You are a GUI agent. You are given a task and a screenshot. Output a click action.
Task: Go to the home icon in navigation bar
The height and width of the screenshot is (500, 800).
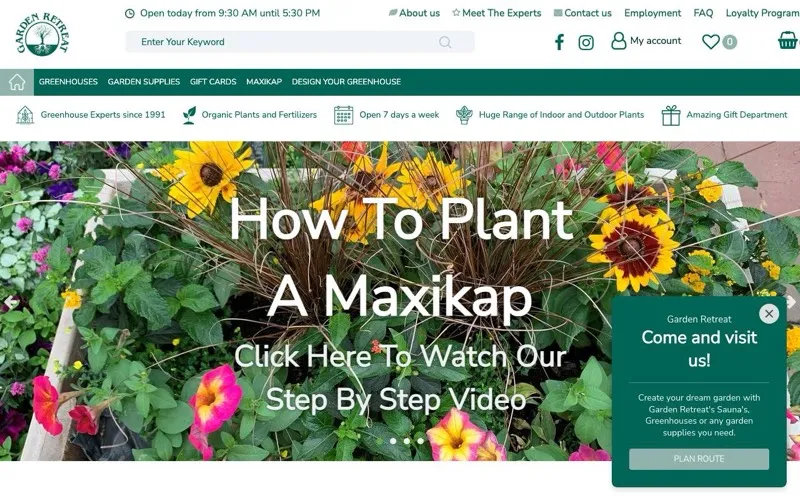[17, 82]
